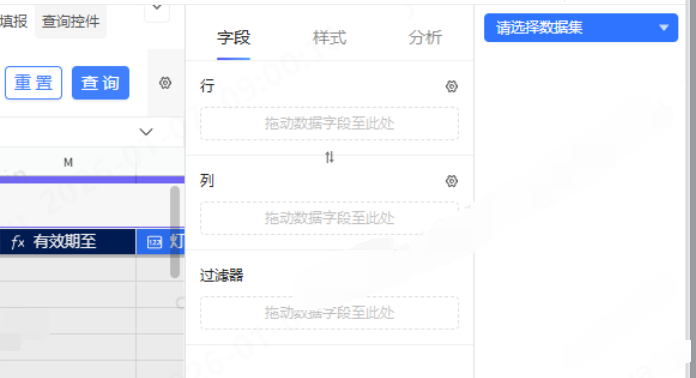Open the 行 section settings gear
The image size is (696, 378).
click(x=451, y=86)
